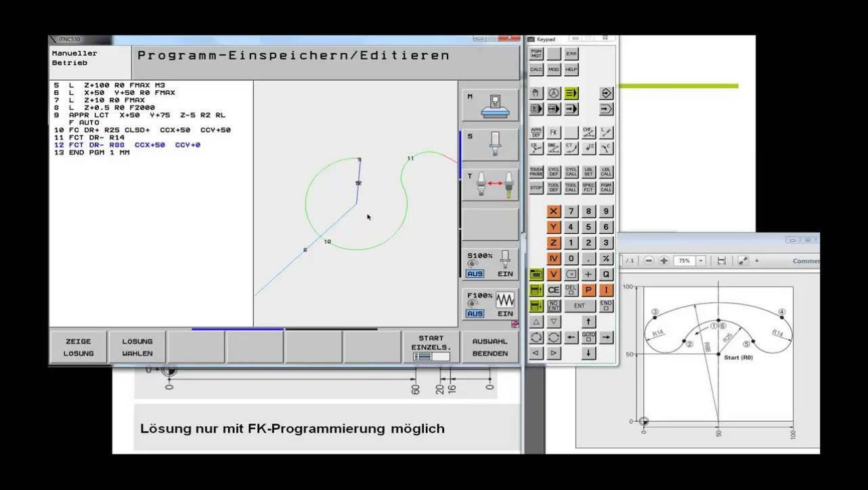Viewport: 868px width, 490px height.
Task: Click the orange IV axis key
Action: point(554,258)
